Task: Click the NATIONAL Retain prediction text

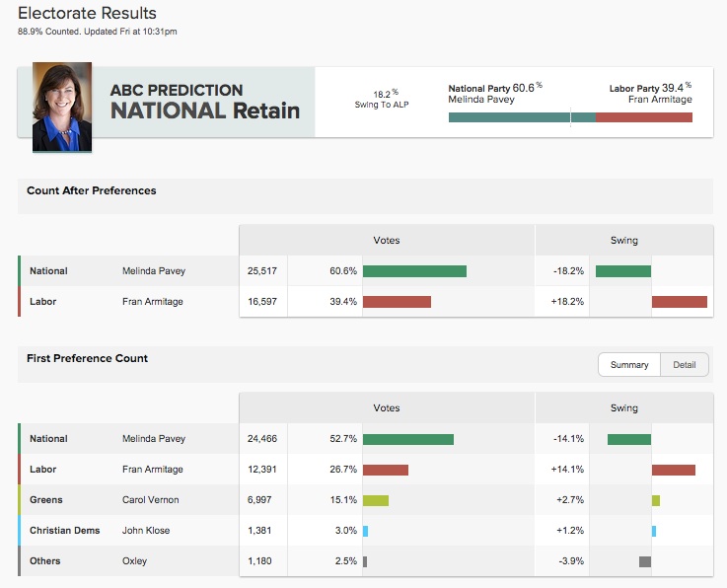Action: pyautogui.click(x=205, y=110)
